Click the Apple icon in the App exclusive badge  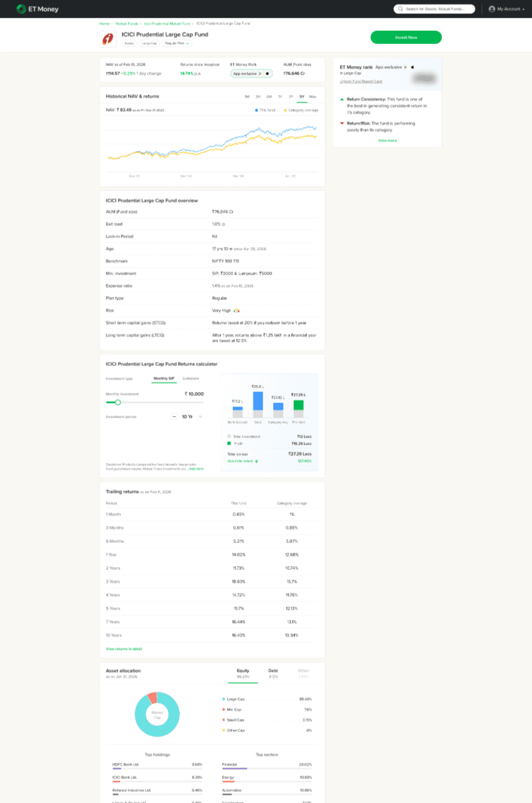pos(267,73)
